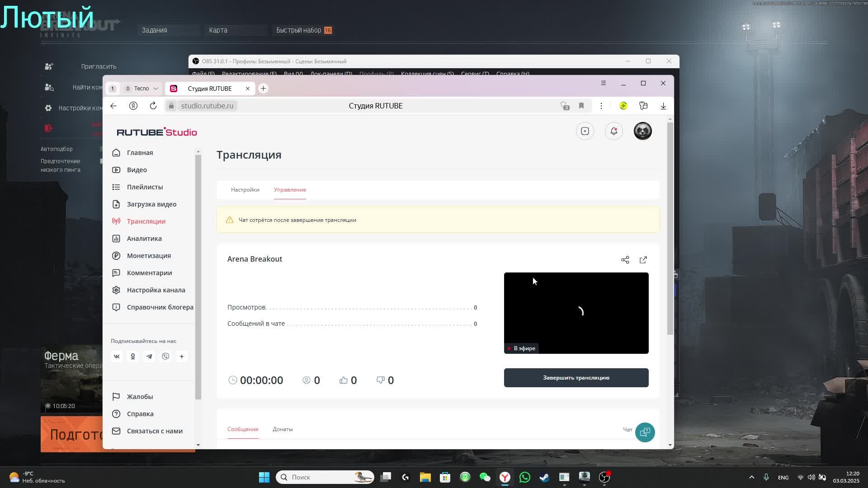The width and height of the screenshot is (868, 488).
Task: Click the add video icon in header
Action: pyautogui.click(x=585, y=131)
